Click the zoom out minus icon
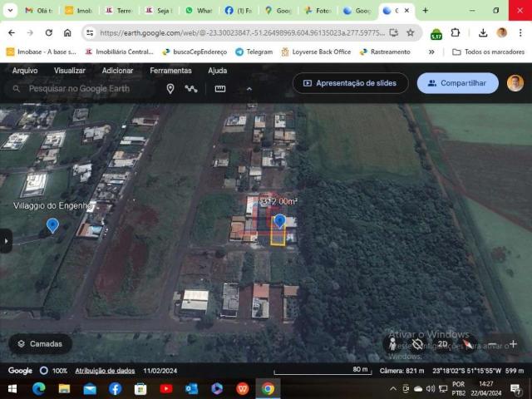Image resolution: width=532 pixels, height=399 pixels. (x=491, y=344)
